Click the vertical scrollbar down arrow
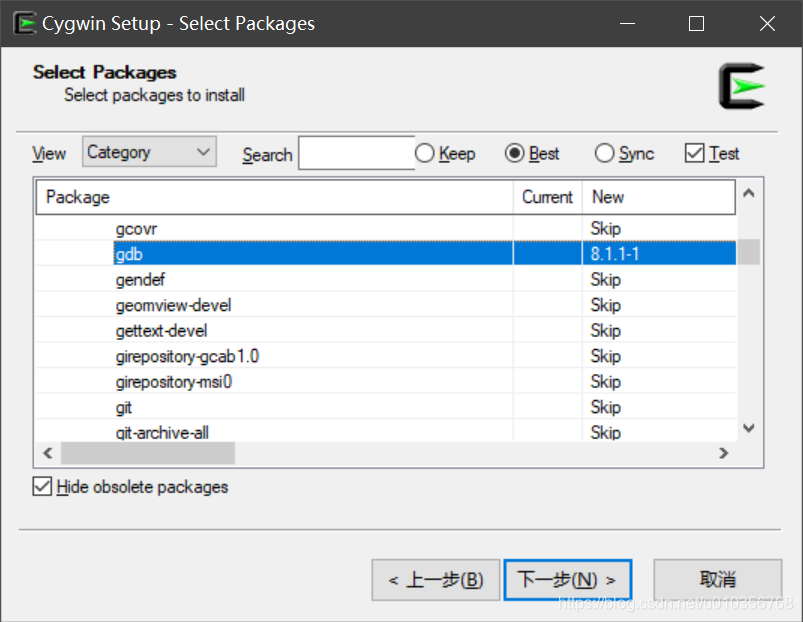The height and width of the screenshot is (622, 803). (x=749, y=428)
